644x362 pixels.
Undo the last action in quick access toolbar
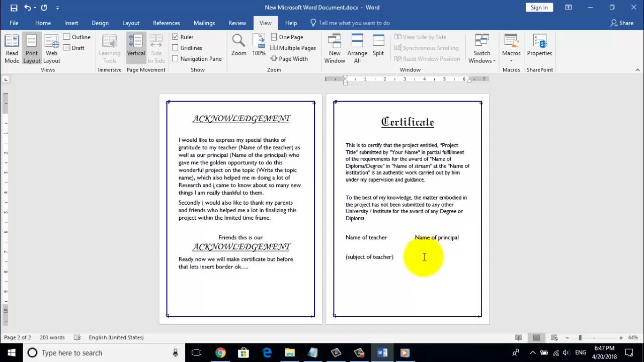click(28, 8)
